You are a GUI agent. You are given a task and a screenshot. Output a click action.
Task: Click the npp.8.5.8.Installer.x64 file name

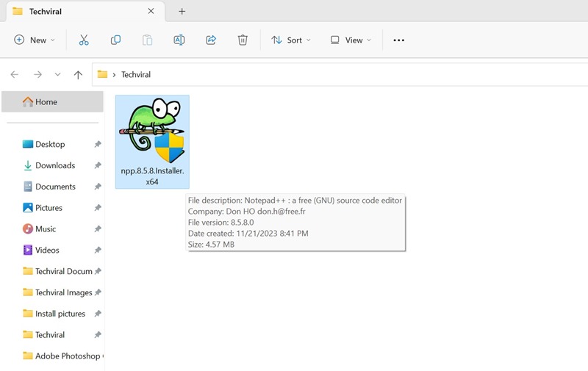point(152,176)
